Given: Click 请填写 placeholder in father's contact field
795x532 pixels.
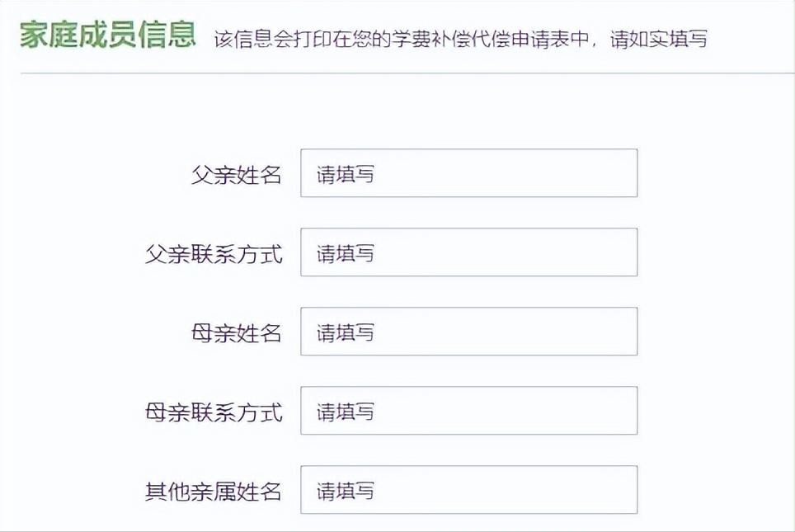Looking at the screenshot, I should tap(346, 253).
